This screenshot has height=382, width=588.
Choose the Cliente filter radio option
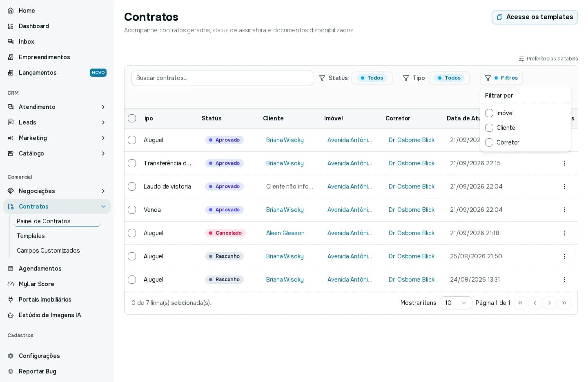tap(489, 128)
